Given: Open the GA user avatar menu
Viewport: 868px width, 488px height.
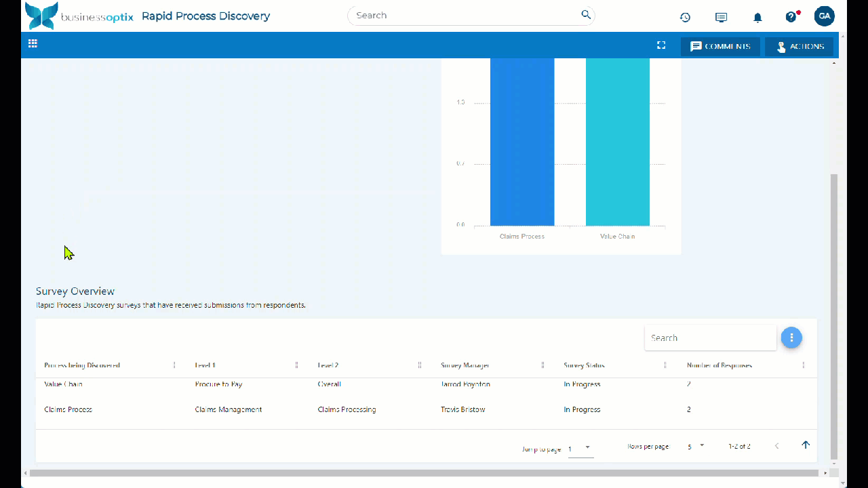Looking at the screenshot, I should pyautogui.click(x=824, y=16).
